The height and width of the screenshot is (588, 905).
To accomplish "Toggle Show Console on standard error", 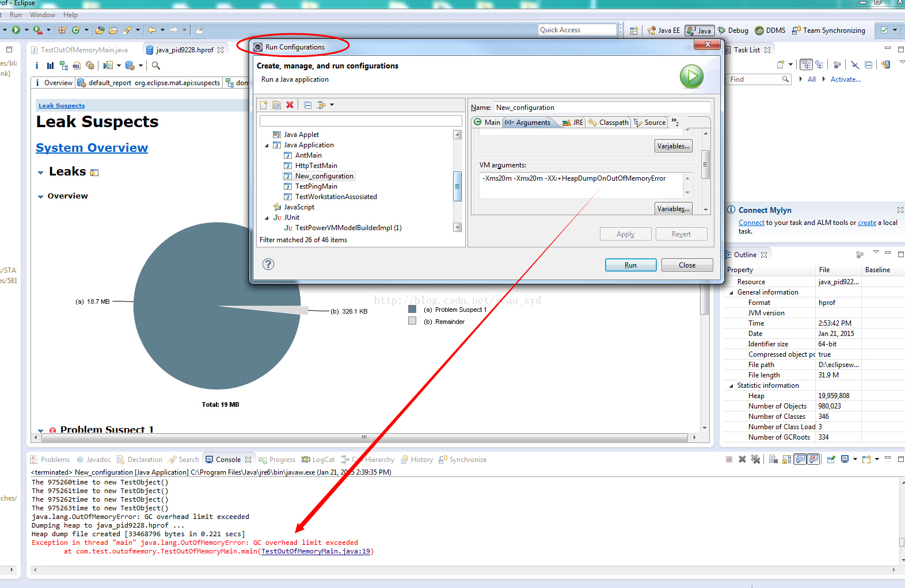I will click(813, 459).
